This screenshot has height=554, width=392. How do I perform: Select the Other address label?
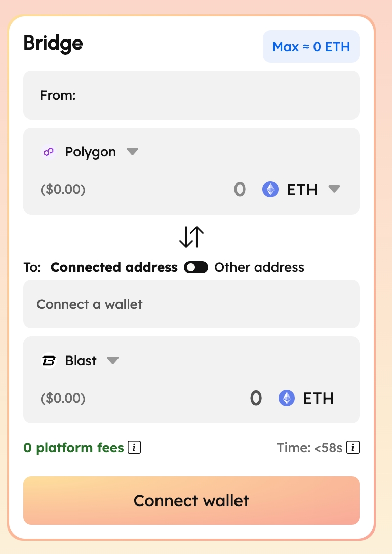[259, 267]
